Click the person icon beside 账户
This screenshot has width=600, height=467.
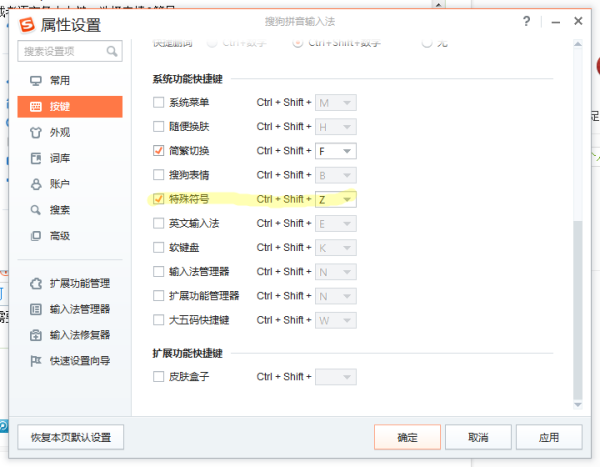pyautogui.click(x=36, y=184)
